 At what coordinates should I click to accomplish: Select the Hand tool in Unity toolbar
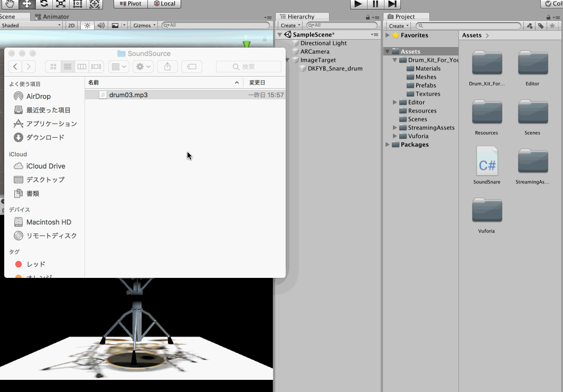(x=9, y=4)
